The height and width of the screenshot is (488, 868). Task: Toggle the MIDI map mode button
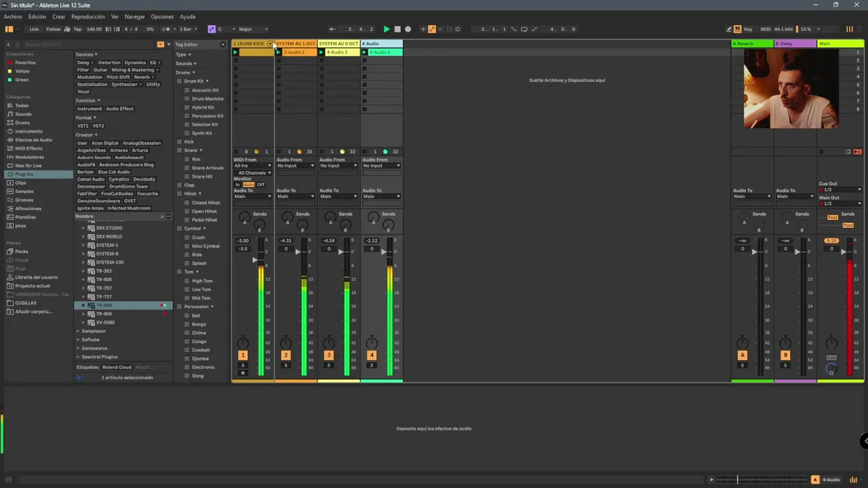click(x=766, y=29)
